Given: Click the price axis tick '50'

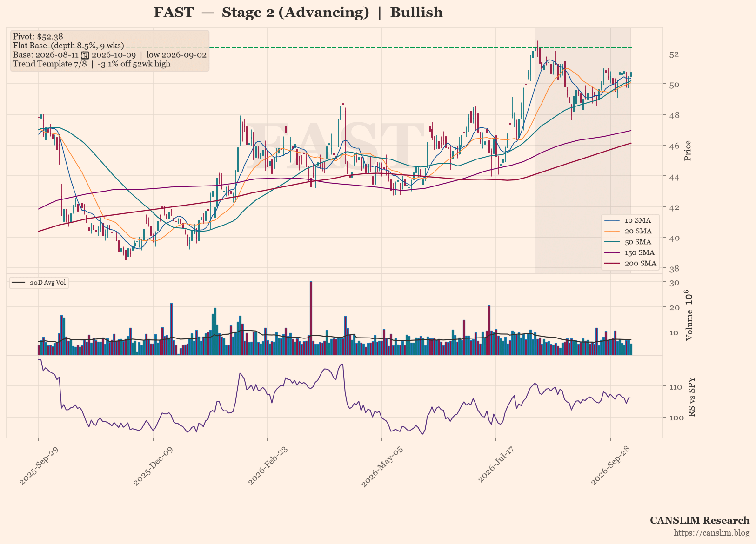Looking at the screenshot, I should [x=674, y=85].
